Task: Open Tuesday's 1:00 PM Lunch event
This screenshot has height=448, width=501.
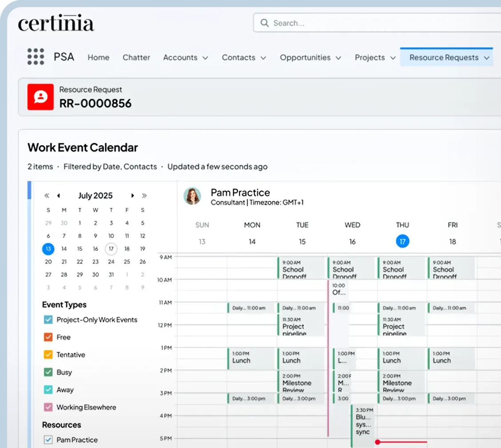Action: [x=301, y=358]
